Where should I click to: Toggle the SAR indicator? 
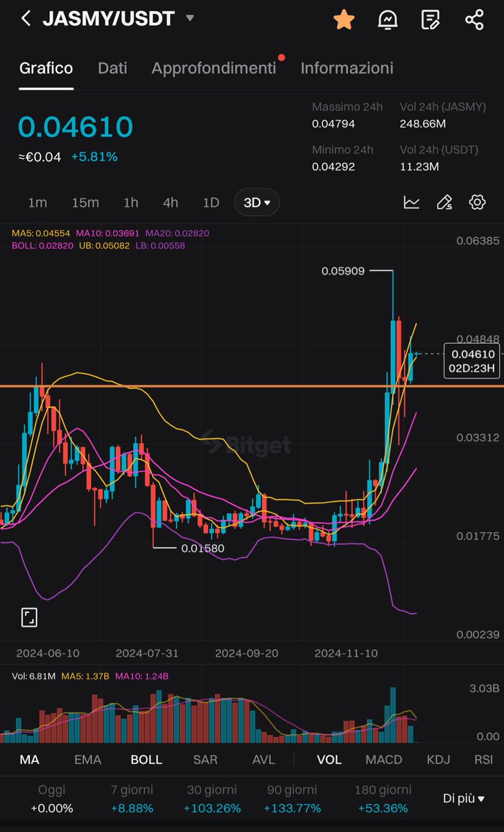point(205,759)
